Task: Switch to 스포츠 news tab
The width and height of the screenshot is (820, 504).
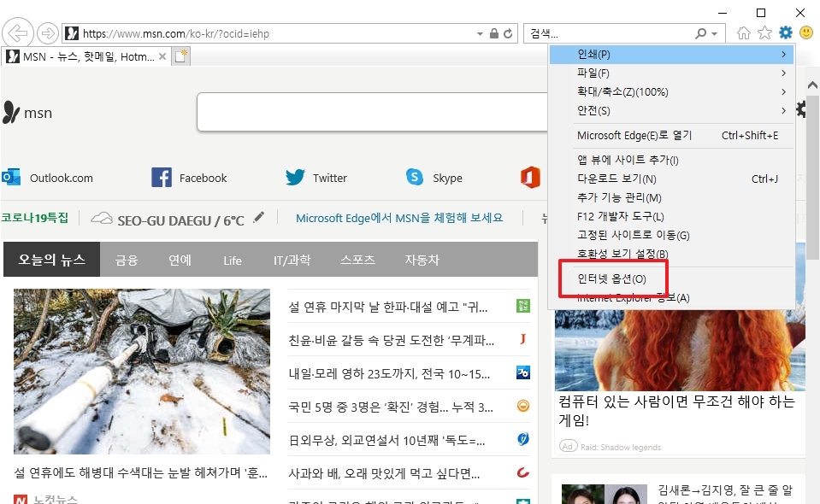Action: click(x=357, y=260)
